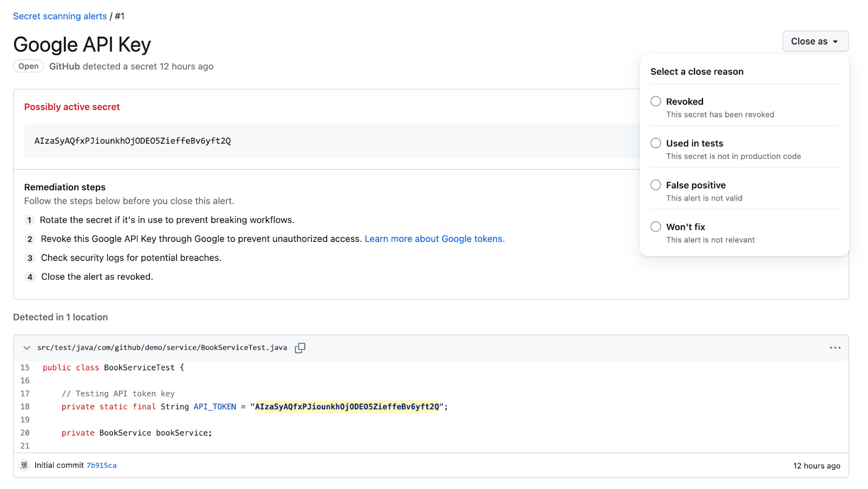The width and height of the screenshot is (868, 489).
Task: Open commit 7b915ca
Action: tap(101, 466)
